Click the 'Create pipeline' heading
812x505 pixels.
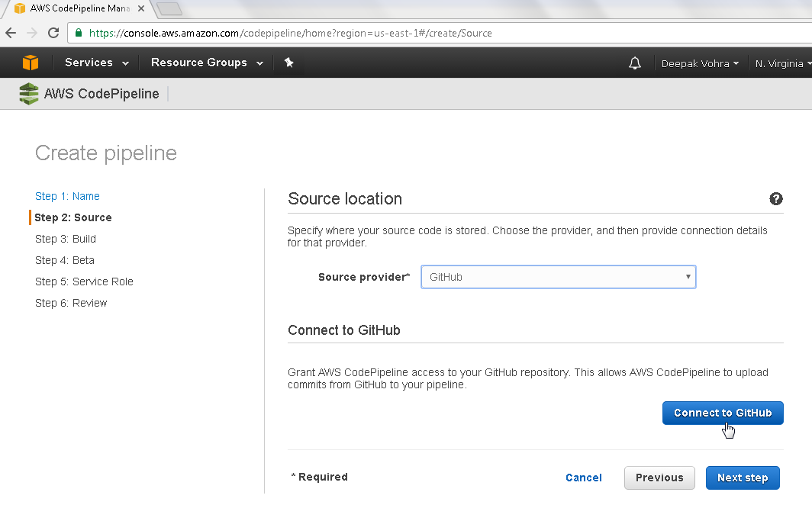point(106,153)
